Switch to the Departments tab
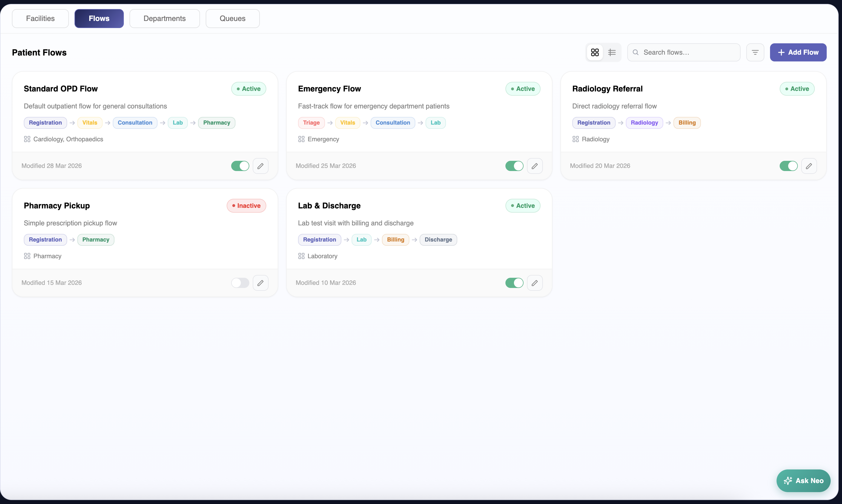The height and width of the screenshot is (504, 842). (164, 18)
